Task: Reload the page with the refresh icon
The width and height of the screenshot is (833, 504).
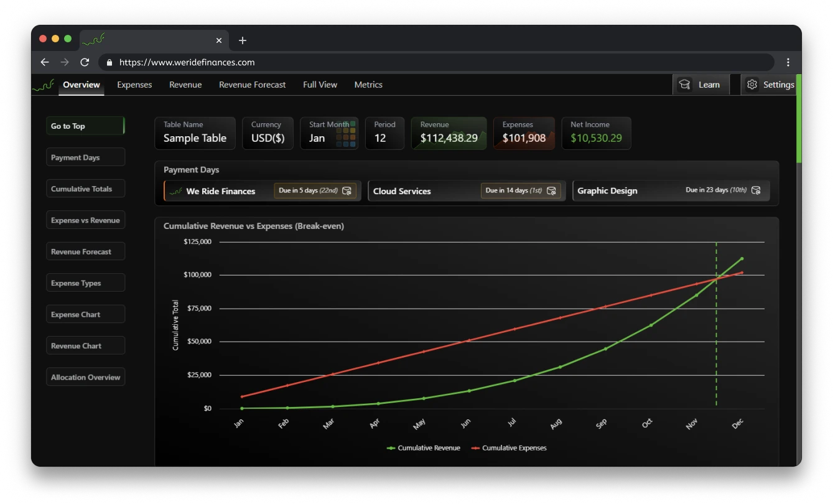Action: click(85, 62)
